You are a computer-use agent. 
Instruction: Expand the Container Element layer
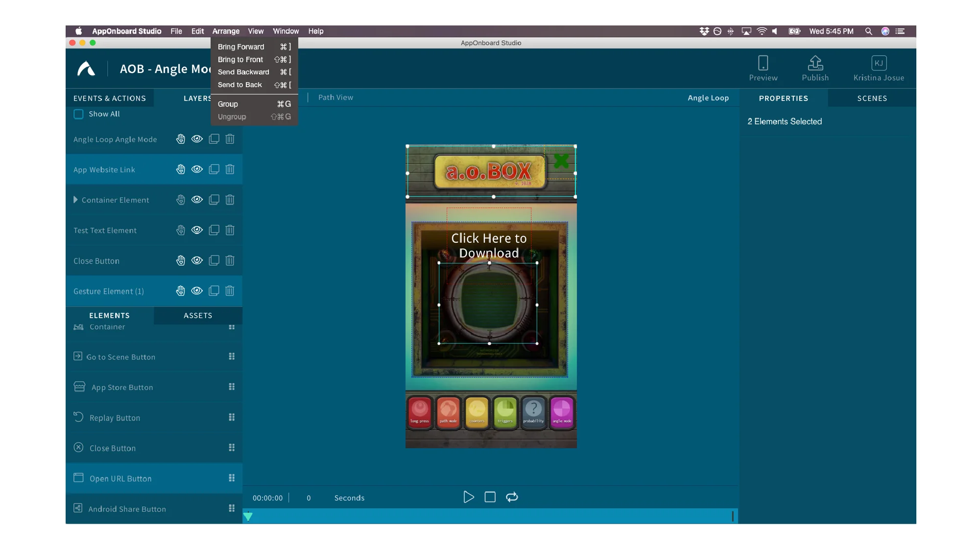pyautogui.click(x=75, y=200)
